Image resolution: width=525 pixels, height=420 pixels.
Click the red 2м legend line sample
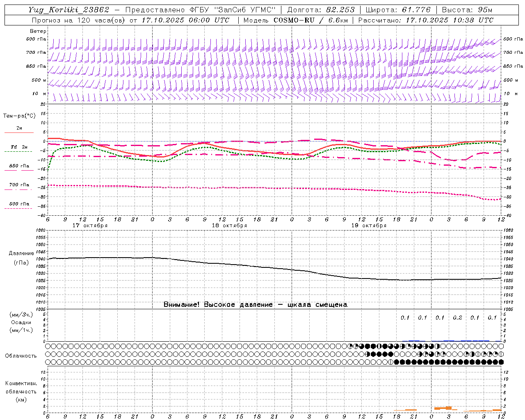(x=19, y=132)
